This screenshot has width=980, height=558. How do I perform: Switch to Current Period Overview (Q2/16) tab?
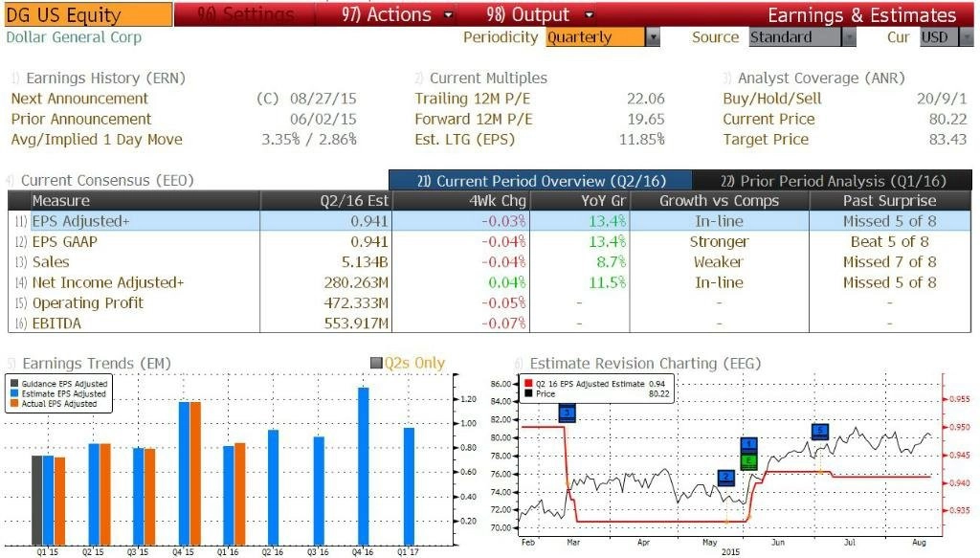click(541, 181)
